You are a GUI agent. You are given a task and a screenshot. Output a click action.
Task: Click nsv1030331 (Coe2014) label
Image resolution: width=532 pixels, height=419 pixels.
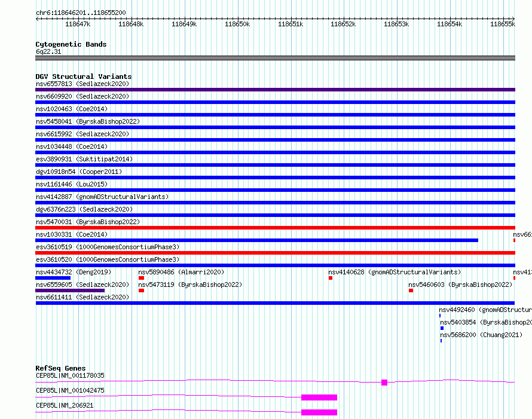click(x=72, y=234)
